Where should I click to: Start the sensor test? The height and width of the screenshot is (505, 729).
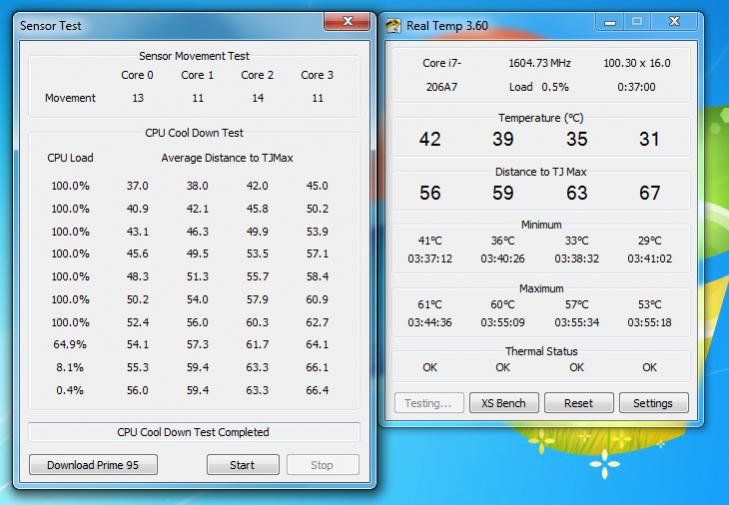point(243,465)
